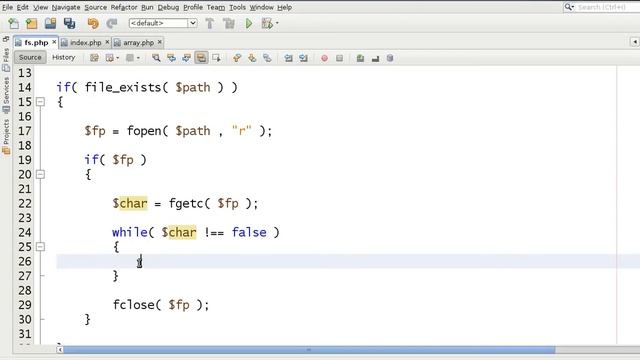Click the Debug Project toolbar icon
The width and height of the screenshot is (640, 360).
(x=267, y=23)
